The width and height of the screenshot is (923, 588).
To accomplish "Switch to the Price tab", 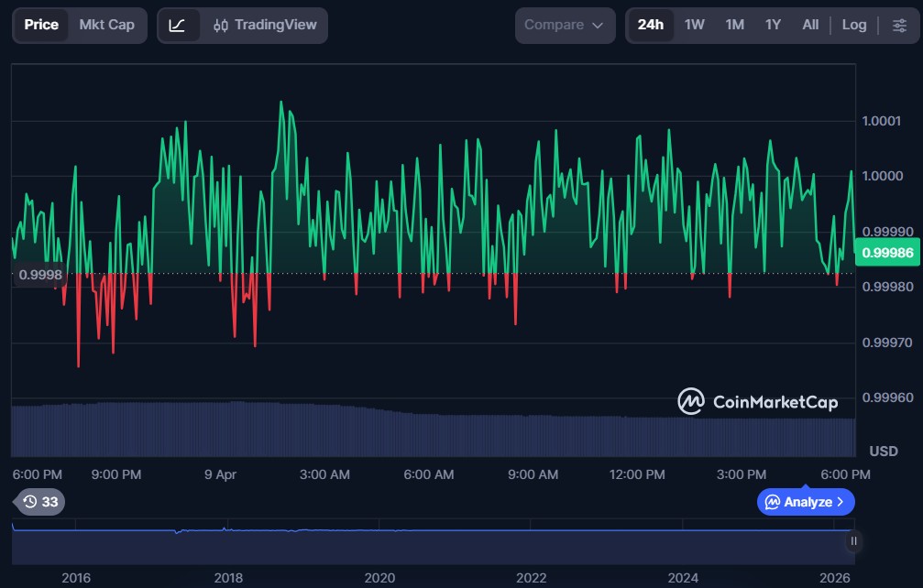I will [41, 26].
